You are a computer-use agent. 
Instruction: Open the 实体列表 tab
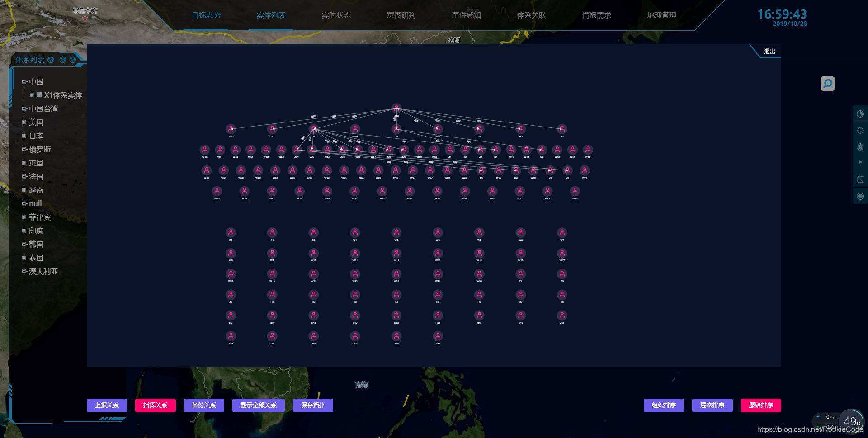pos(271,15)
